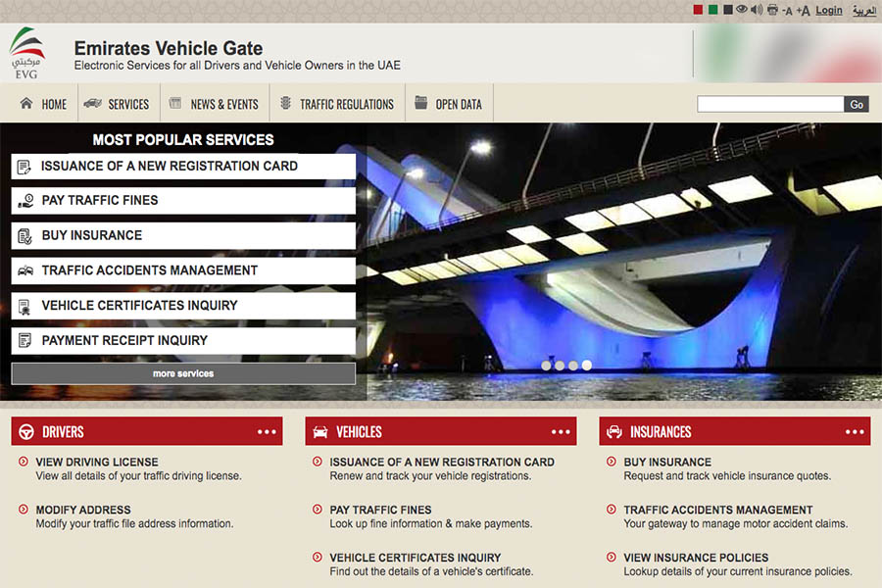The width and height of the screenshot is (882, 588).
Task: Open VIEW DRIVING LICENSE link
Action: 97,462
